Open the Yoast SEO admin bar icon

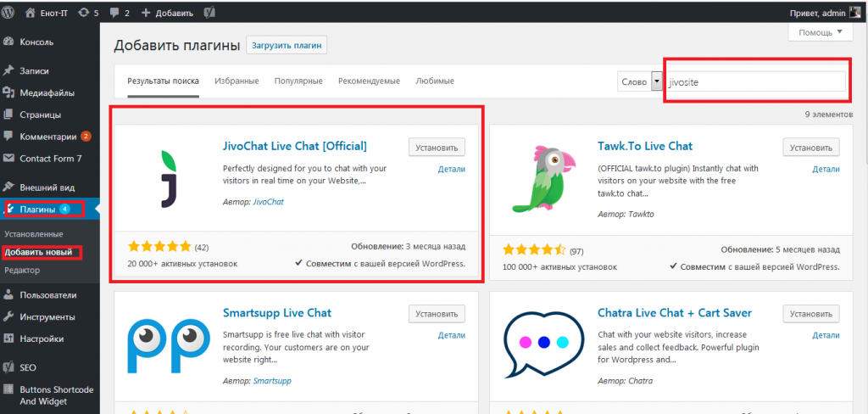click(210, 12)
